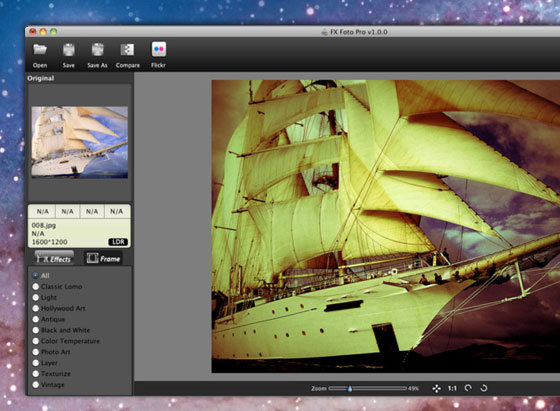Click the fit-to-window arrows icon

pos(436,389)
